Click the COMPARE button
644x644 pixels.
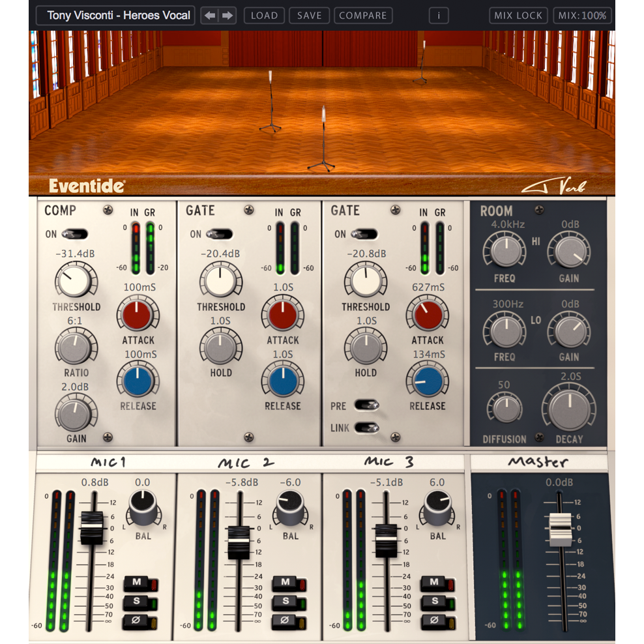point(363,16)
